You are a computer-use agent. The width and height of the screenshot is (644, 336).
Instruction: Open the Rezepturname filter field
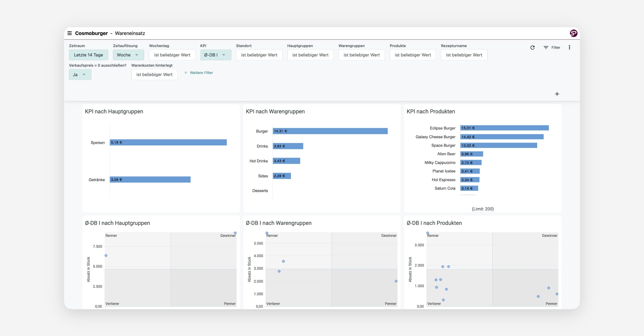click(464, 55)
